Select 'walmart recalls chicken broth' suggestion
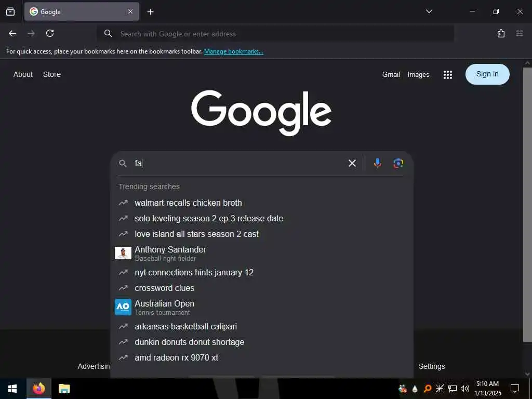The width and height of the screenshot is (532, 399). click(x=262, y=203)
